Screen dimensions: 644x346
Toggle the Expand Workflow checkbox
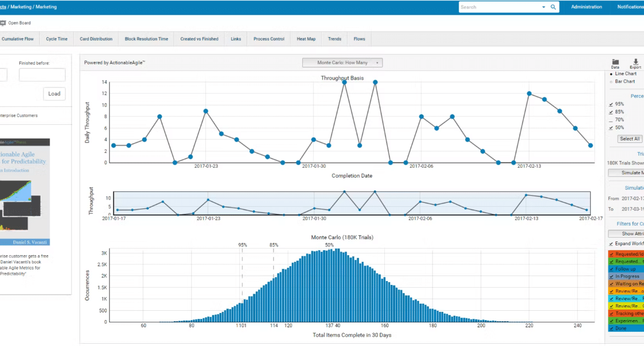tap(611, 244)
